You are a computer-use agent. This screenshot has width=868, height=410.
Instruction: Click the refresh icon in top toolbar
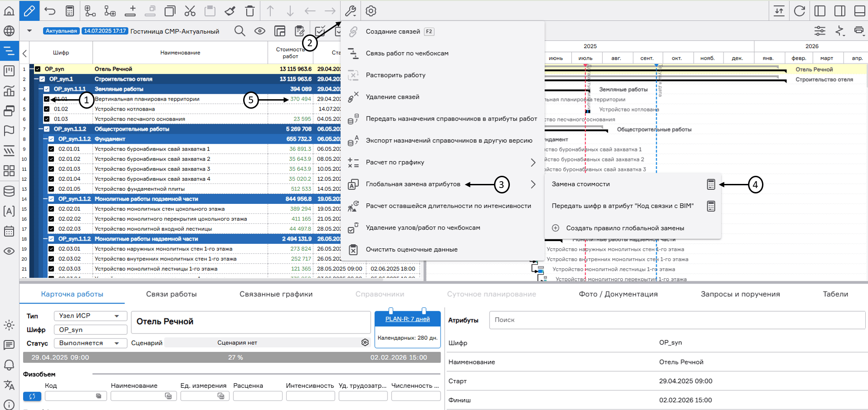pos(799,11)
